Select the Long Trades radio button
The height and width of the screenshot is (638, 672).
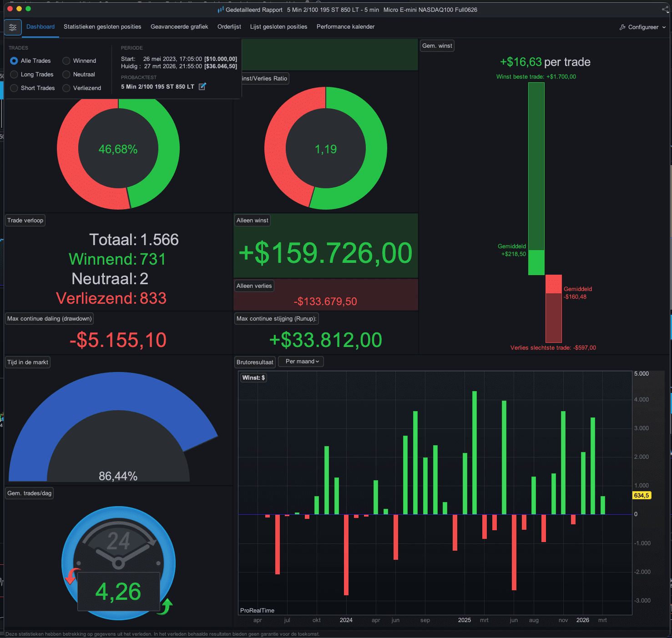pos(14,75)
